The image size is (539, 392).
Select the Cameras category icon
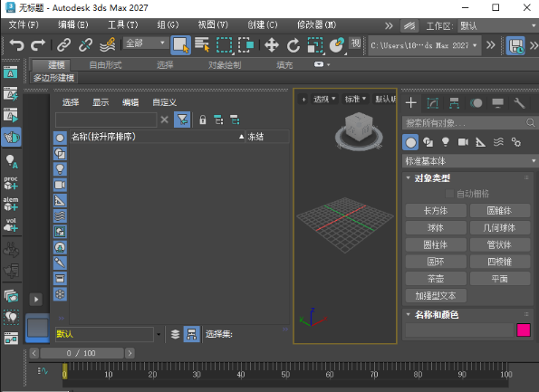point(463,142)
